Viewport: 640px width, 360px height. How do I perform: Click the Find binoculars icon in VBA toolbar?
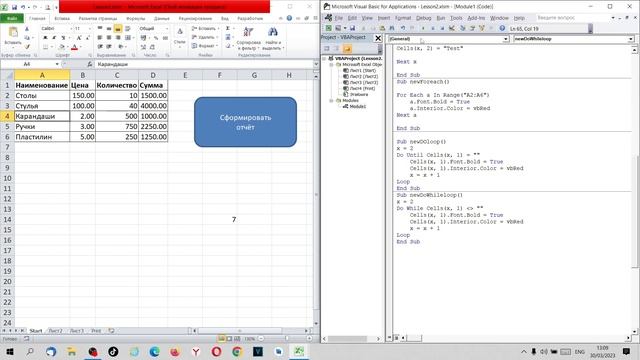point(391,28)
